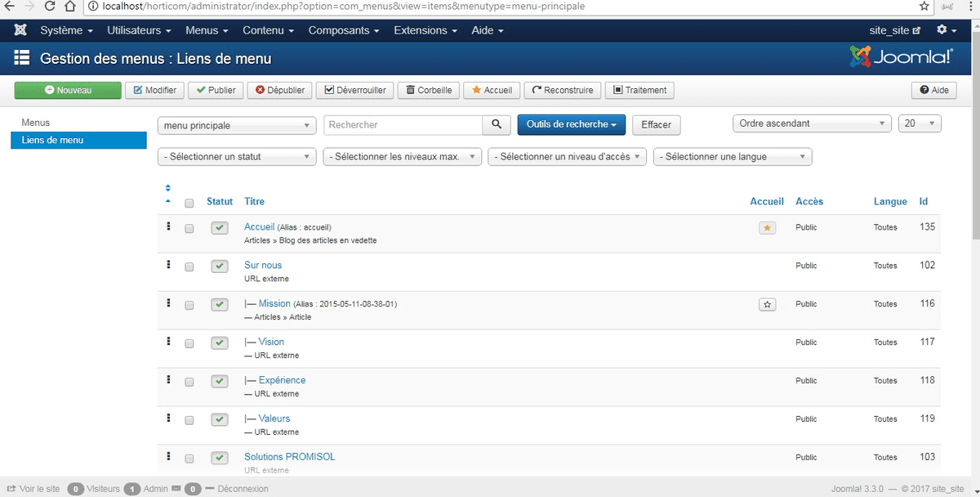This screenshot has width=980, height=497.
Task: Click the browser bookmark star icon
Action: pos(924,7)
